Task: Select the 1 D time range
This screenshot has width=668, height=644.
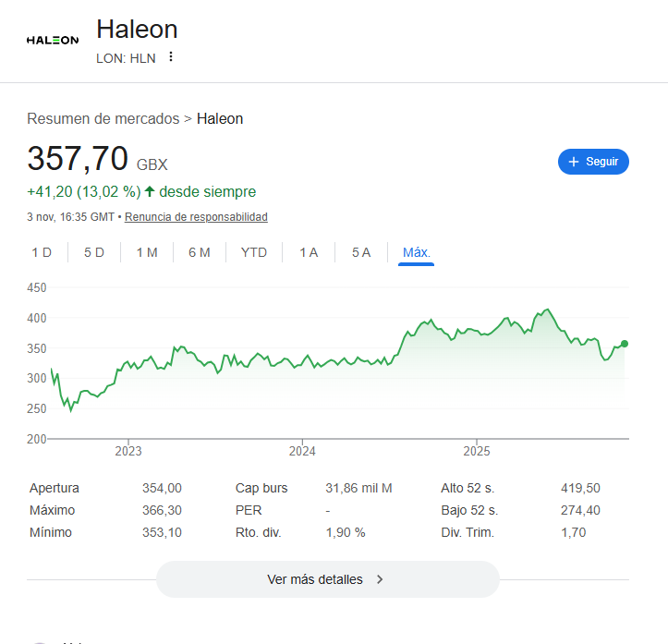Action: click(42, 252)
